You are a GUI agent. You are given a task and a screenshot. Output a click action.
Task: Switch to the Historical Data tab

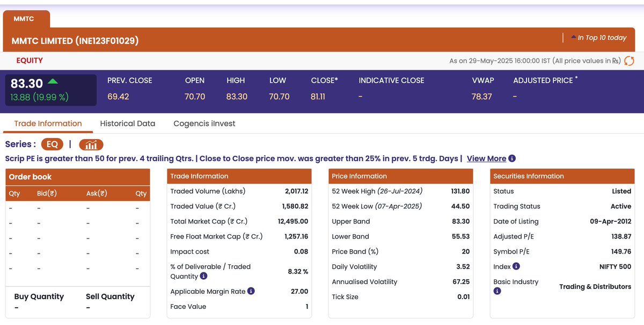[x=128, y=123]
